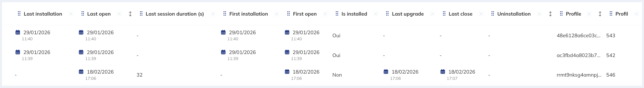Sort by the Uninstallation column arrows

[550, 14]
